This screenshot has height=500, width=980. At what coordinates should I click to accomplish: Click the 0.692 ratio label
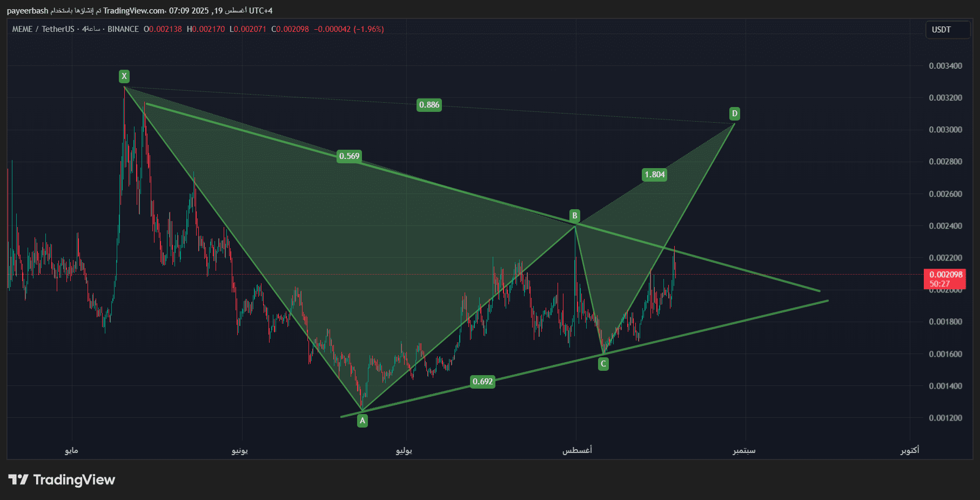tap(483, 382)
